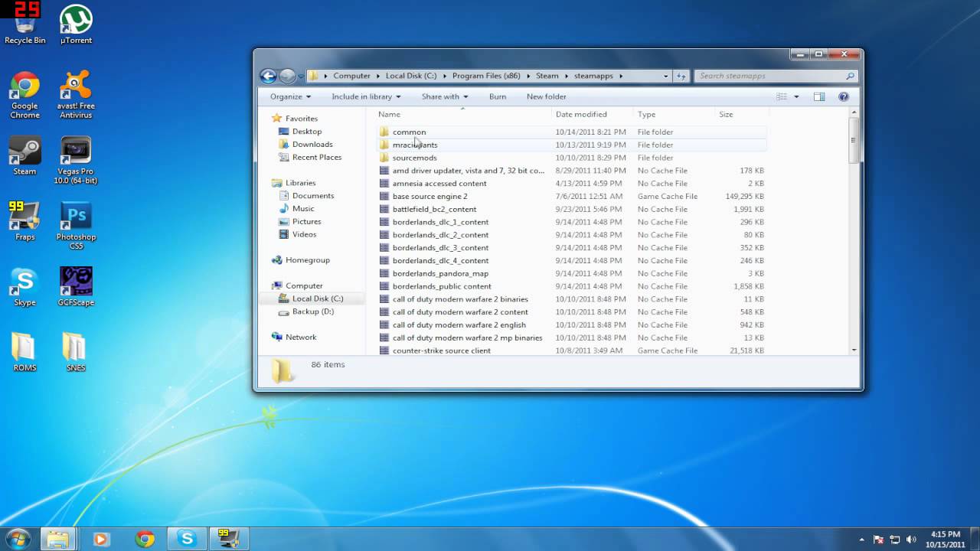Toggle the preview pane button
Image resolution: width=980 pixels, height=551 pixels.
pyautogui.click(x=819, y=96)
